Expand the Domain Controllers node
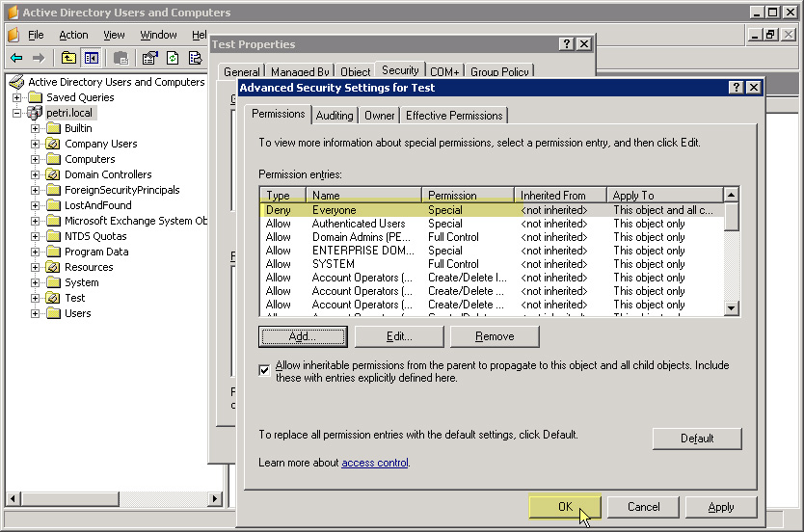 [x=35, y=174]
